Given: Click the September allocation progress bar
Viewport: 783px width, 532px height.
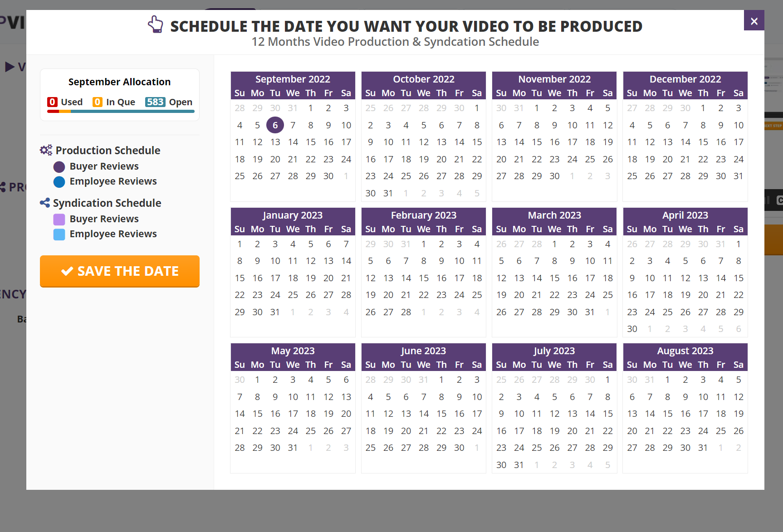Looking at the screenshot, I should (x=121, y=111).
